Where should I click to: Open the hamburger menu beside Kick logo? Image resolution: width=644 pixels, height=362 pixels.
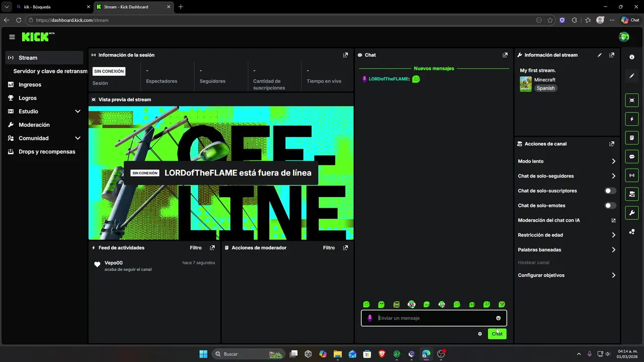(12, 37)
